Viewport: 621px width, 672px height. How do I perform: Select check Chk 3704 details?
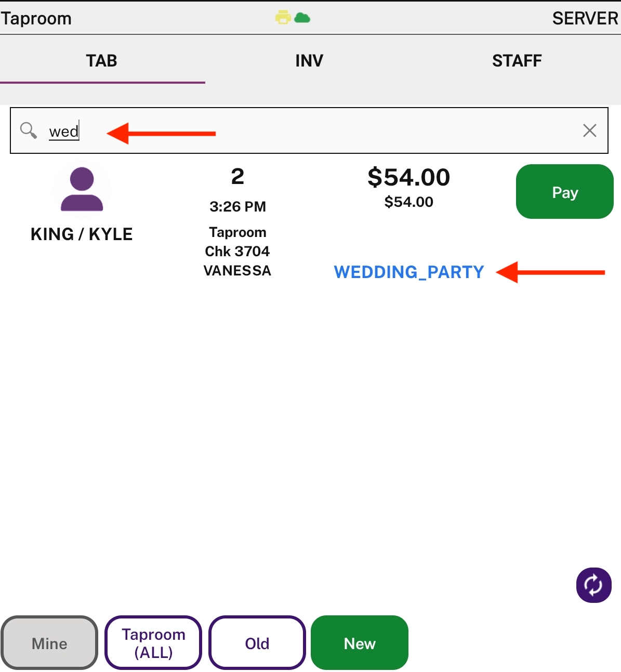coord(237,252)
